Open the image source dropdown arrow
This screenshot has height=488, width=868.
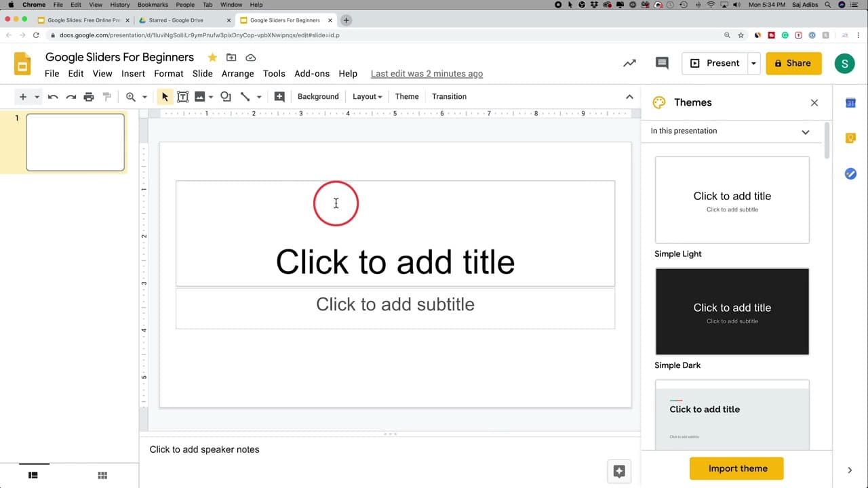click(211, 97)
